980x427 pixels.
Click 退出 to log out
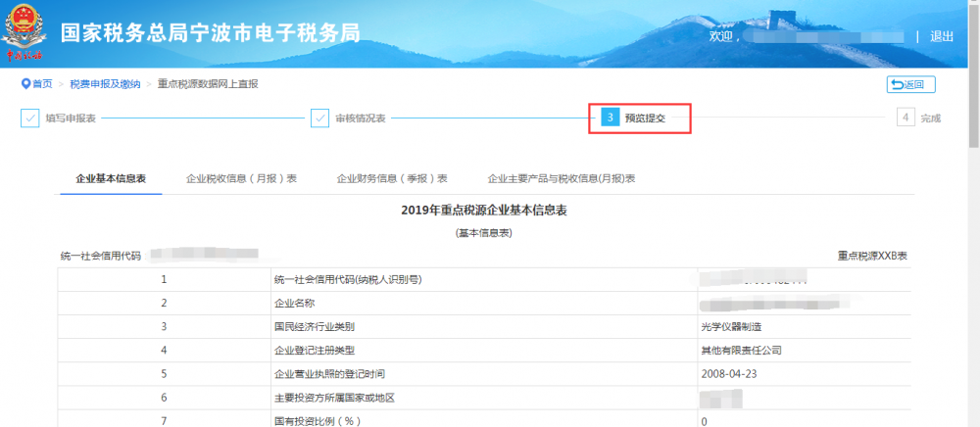(941, 36)
